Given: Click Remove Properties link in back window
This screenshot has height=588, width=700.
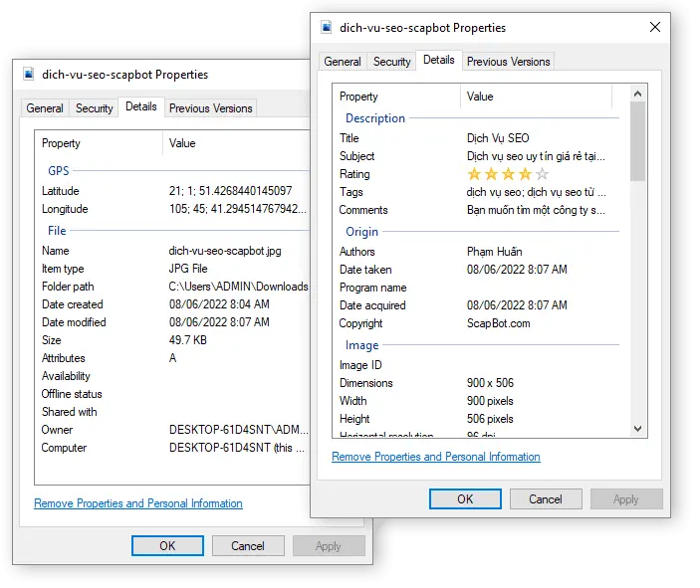Looking at the screenshot, I should (138, 503).
